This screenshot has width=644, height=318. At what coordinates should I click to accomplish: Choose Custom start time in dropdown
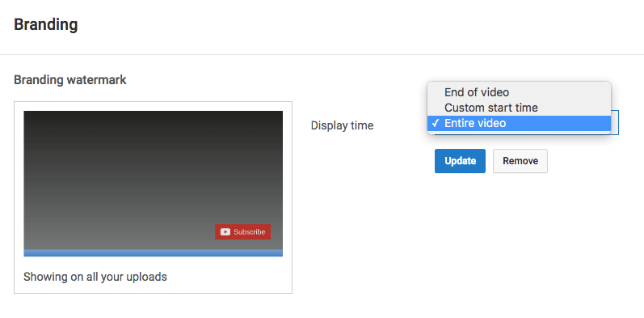[x=519, y=108]
